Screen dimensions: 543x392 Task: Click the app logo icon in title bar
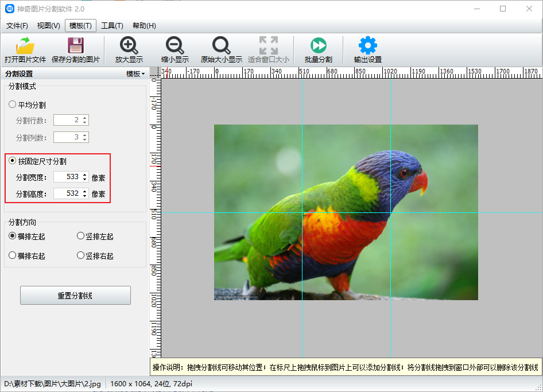point(10,9)
